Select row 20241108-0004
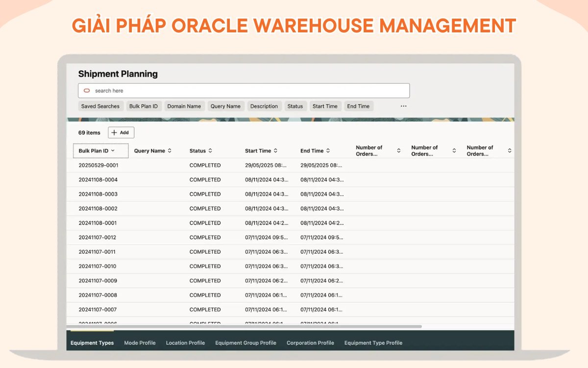Viewport: 588px width, 368px height. coord(291,180)
